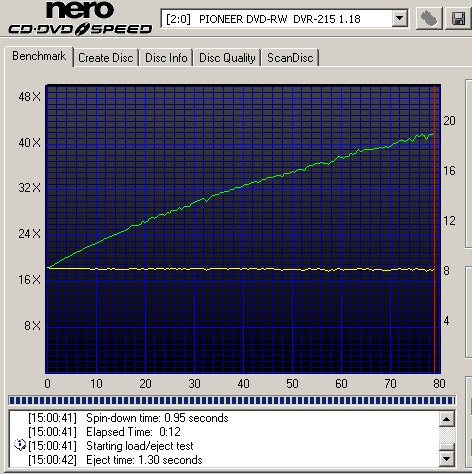Go to the Disc Quality tab

coord(227,58)
